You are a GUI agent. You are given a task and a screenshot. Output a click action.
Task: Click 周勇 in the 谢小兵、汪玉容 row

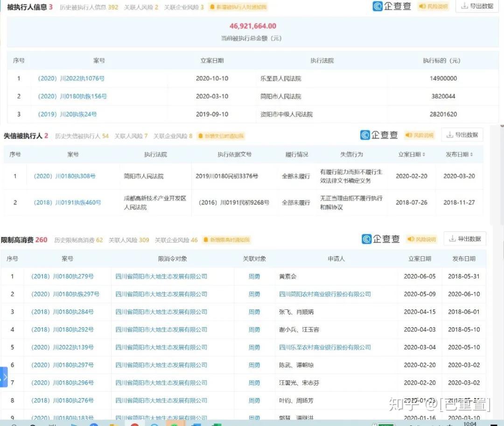point(254,329)
